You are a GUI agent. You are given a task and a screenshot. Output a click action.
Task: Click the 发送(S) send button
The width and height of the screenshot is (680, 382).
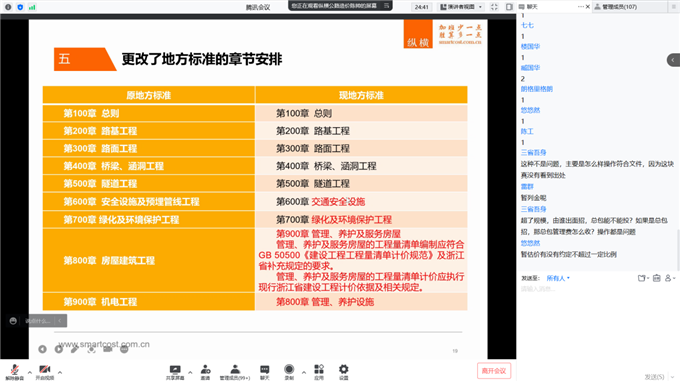654,377
